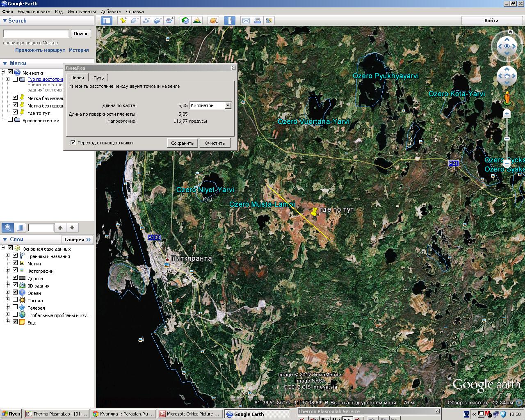Click 'Сохранить' in ruler dialog

(x=183, y=143)
